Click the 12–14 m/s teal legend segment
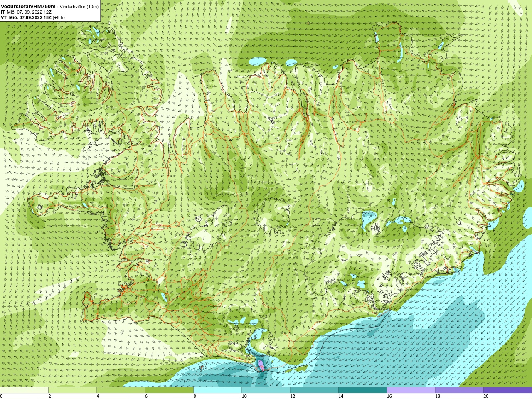532x399 pixels. [x=314, y=390]
